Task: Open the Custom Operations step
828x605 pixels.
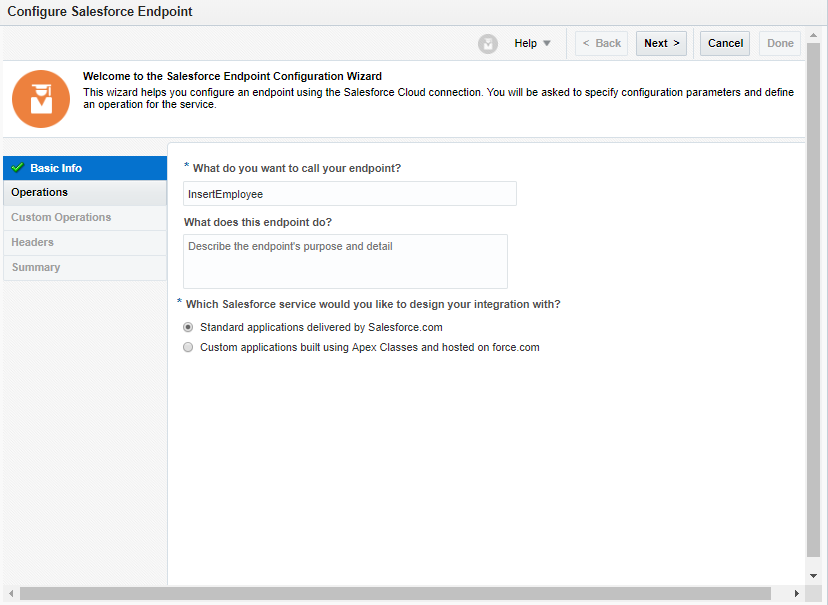Action: 85,218
